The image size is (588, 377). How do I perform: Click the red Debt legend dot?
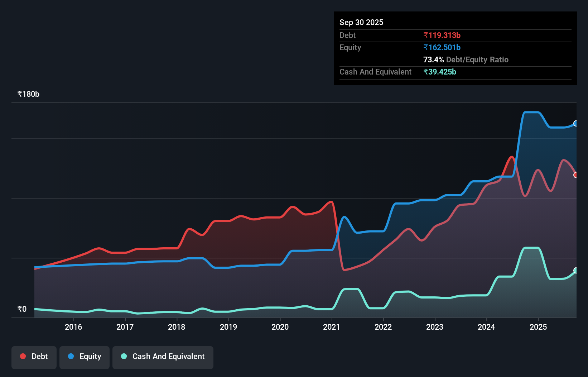[23, 356]
